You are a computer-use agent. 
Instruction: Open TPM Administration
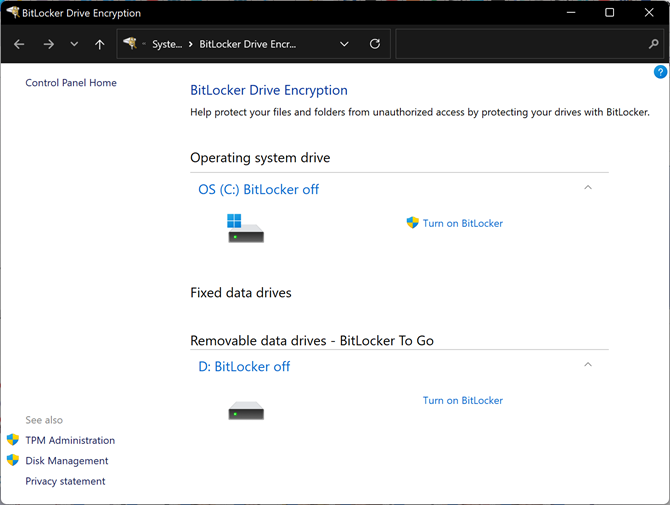coord(70,440)
